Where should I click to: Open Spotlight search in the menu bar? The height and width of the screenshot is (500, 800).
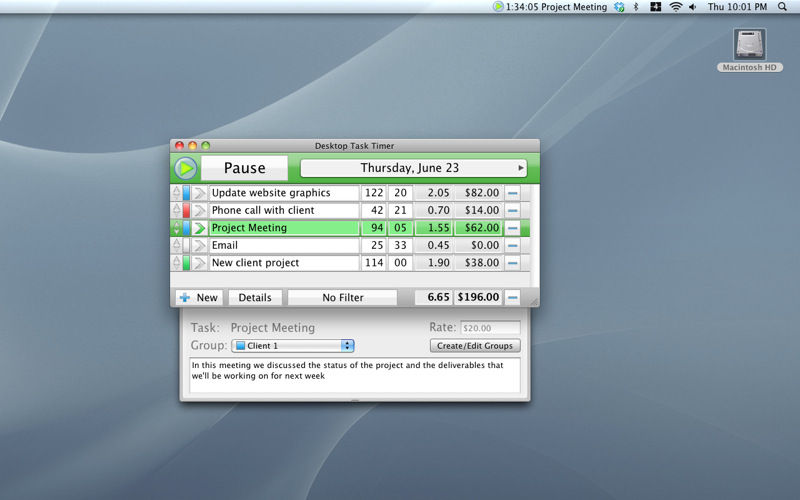click(x=782, y=7)
